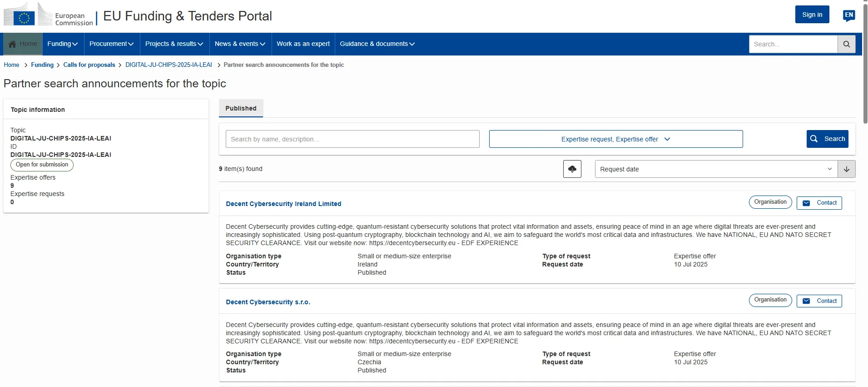Image resolution: width=868 pixels, height=387 pixels.
Task: Open Organisation for Decent Cybersecurity Ireland Limited
Action: [770, 202]
